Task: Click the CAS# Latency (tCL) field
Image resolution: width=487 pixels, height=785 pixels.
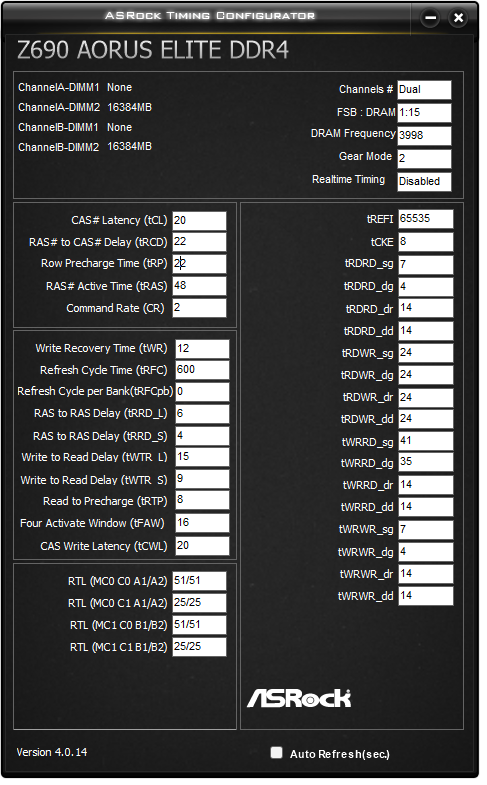Action: 199,221
